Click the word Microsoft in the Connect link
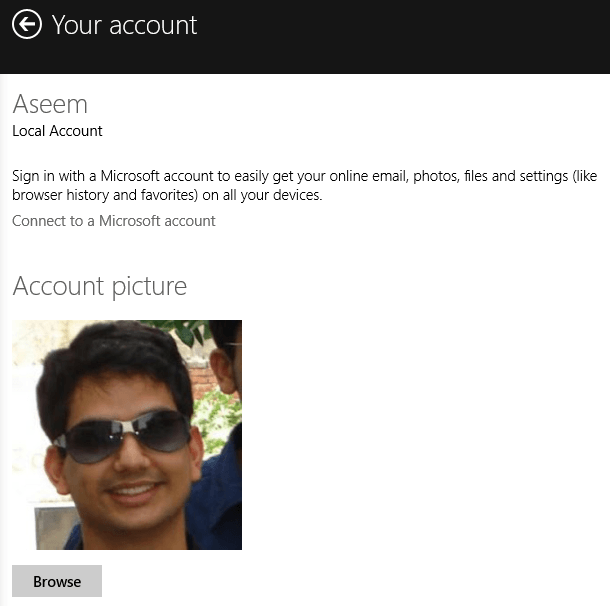 point(129,221)
